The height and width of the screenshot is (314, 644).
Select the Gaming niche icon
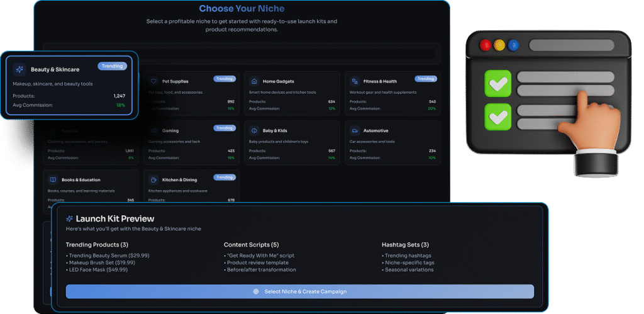[153, 131]
